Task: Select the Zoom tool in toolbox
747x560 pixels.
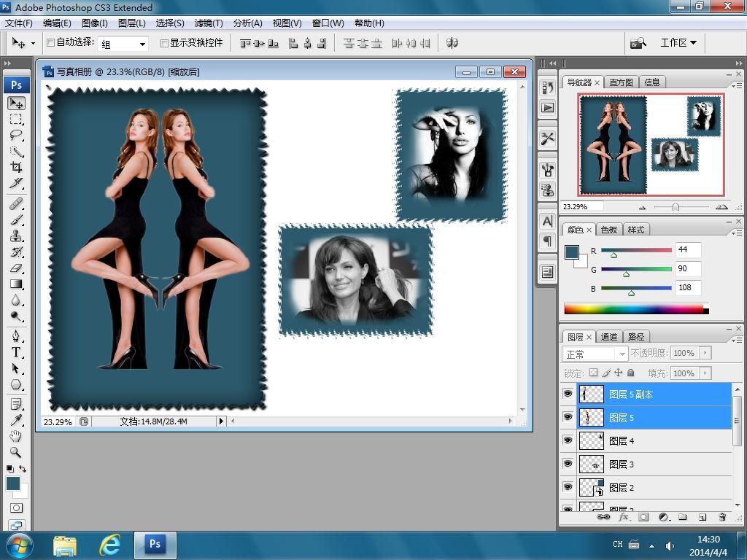Action: tap(16, 452)
